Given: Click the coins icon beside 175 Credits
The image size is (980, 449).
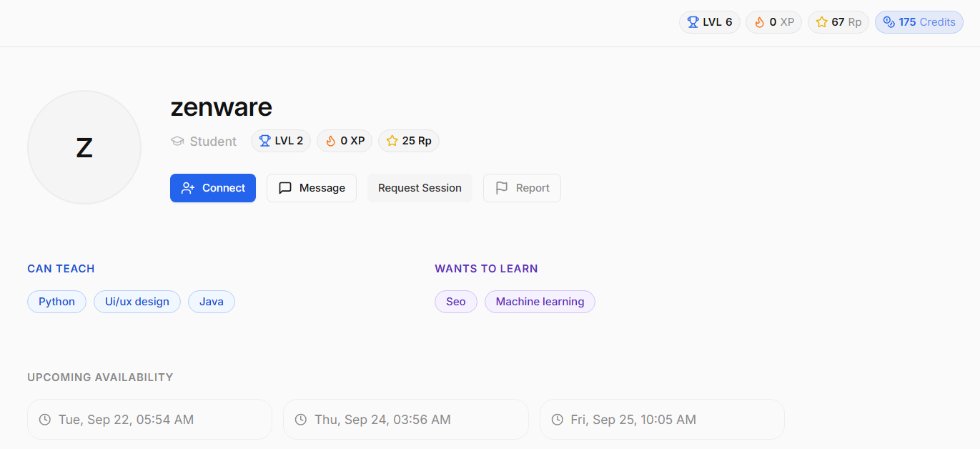Looking at the screenshot, I should click(889, 22).
